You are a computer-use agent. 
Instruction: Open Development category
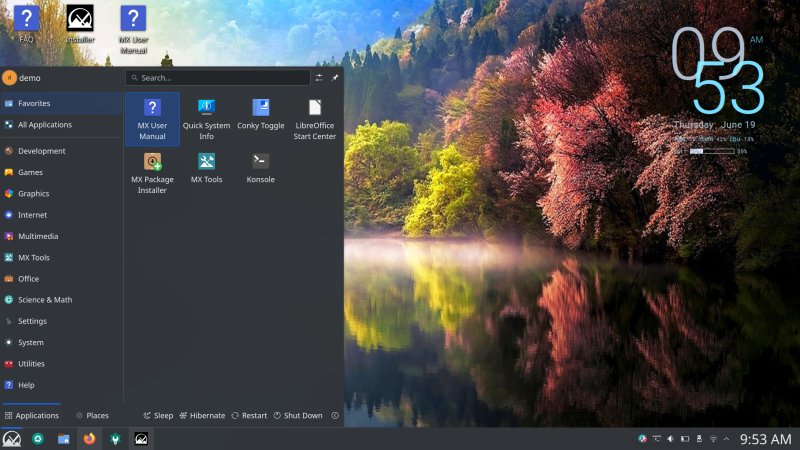point(61,151)
